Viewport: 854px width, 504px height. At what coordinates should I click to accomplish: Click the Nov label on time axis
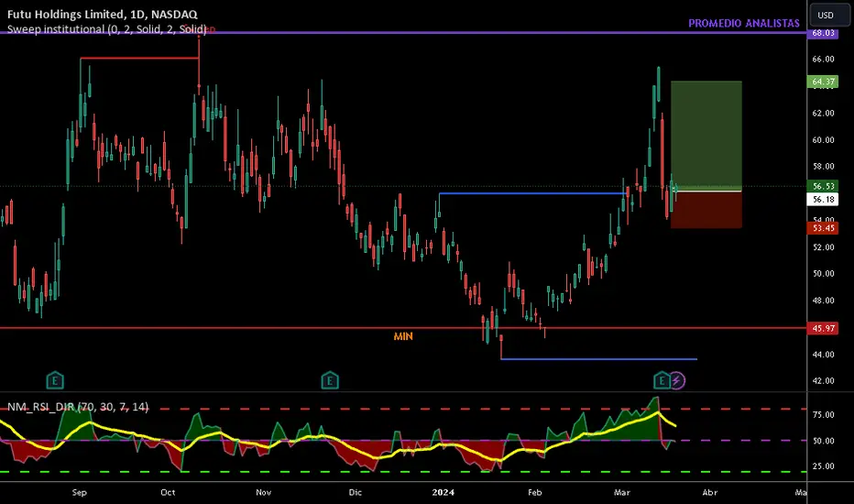point(264,493)
